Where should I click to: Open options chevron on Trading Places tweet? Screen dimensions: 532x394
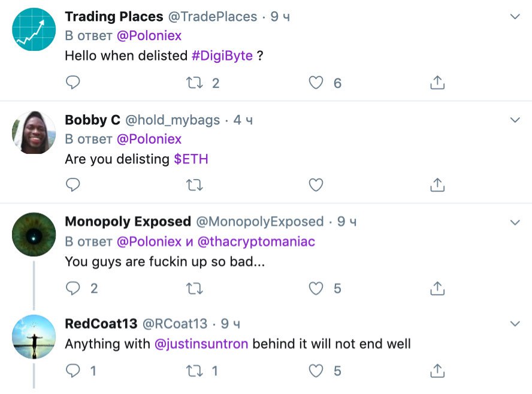click(x=515, y=17)
